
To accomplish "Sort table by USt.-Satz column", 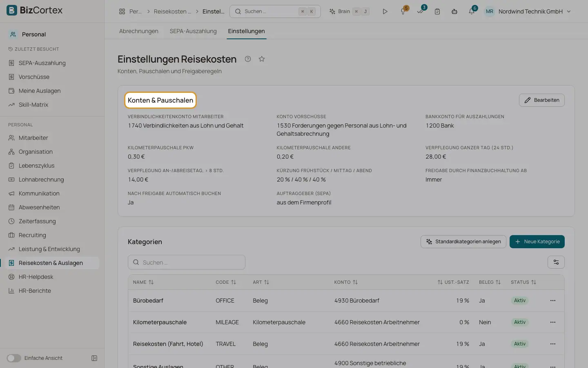I will point(453,282).
